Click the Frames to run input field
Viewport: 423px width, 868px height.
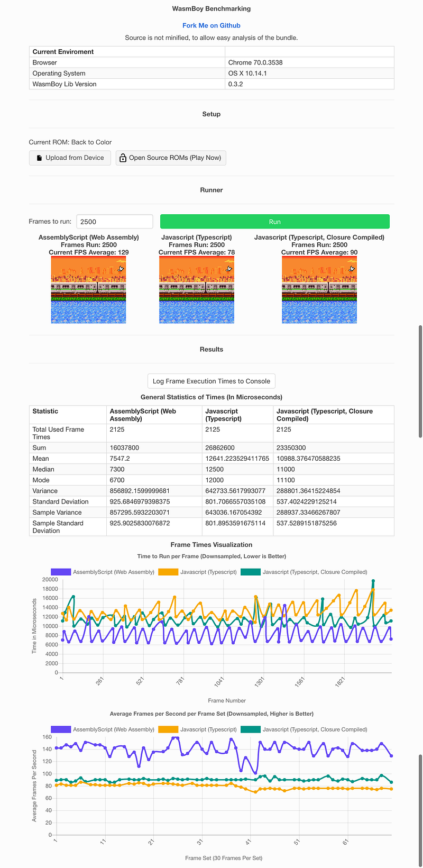[x=115, y=222]
